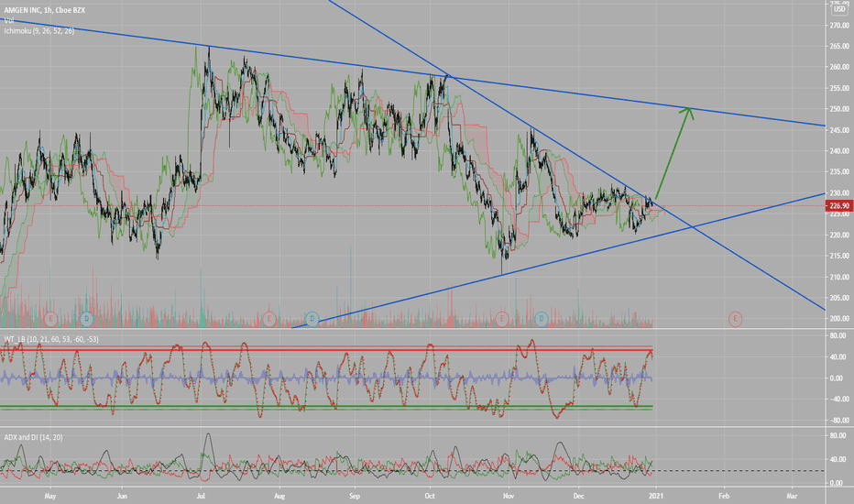Select the WT_LB indicator legend
The image size is (854, 504).
[x=51, y=339]
